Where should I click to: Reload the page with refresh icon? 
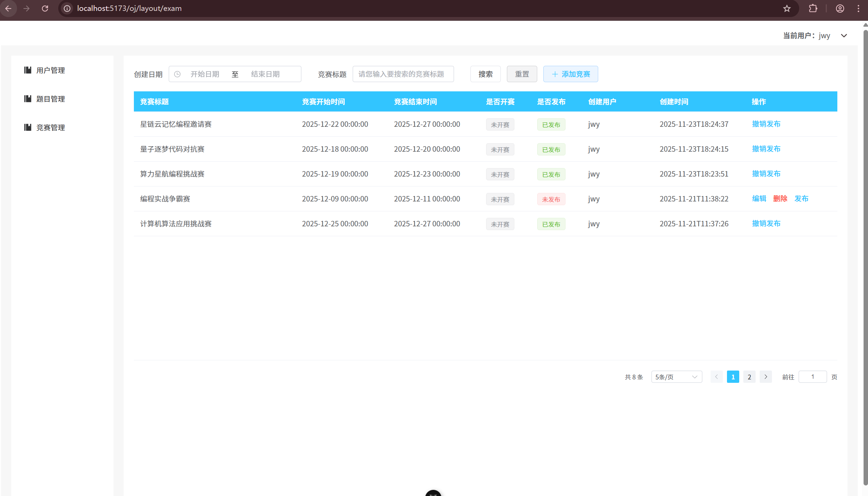[x=45, y=9]
